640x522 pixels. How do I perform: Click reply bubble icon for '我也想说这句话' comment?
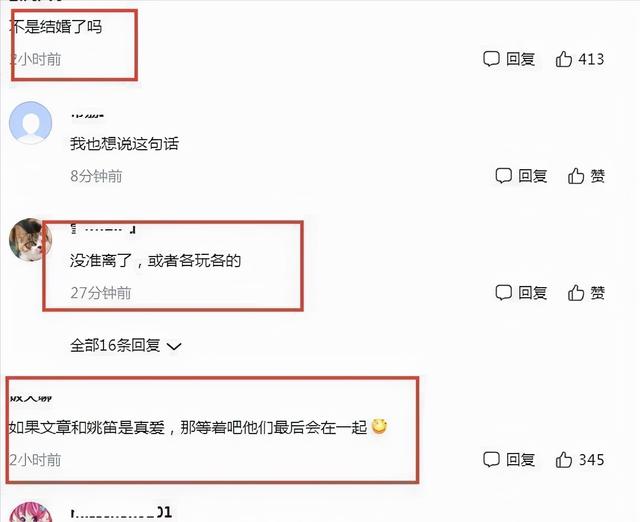503,176
